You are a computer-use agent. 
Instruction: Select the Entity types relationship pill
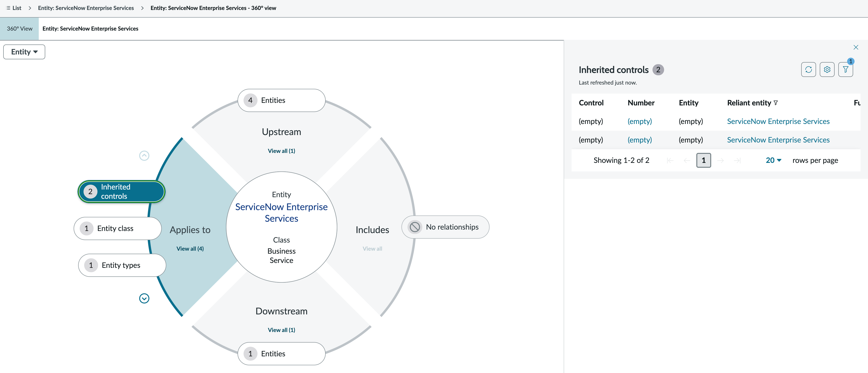122,265
